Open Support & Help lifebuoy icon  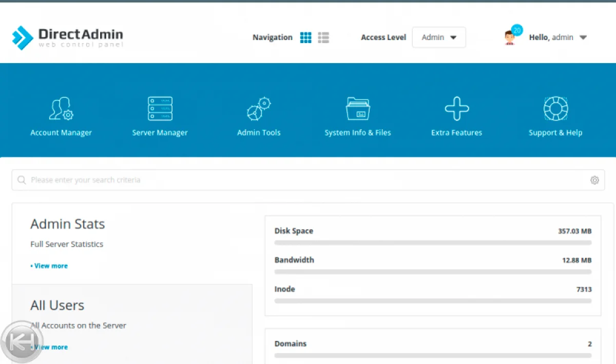click(x=555, y=109)
